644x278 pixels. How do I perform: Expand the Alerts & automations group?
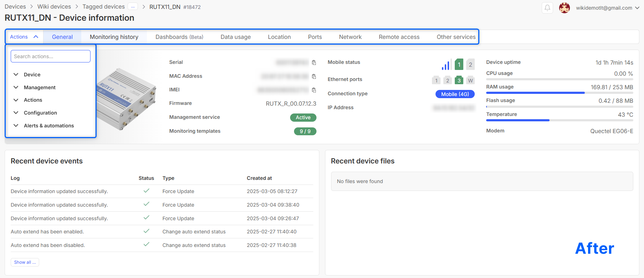tap(48, 126)
